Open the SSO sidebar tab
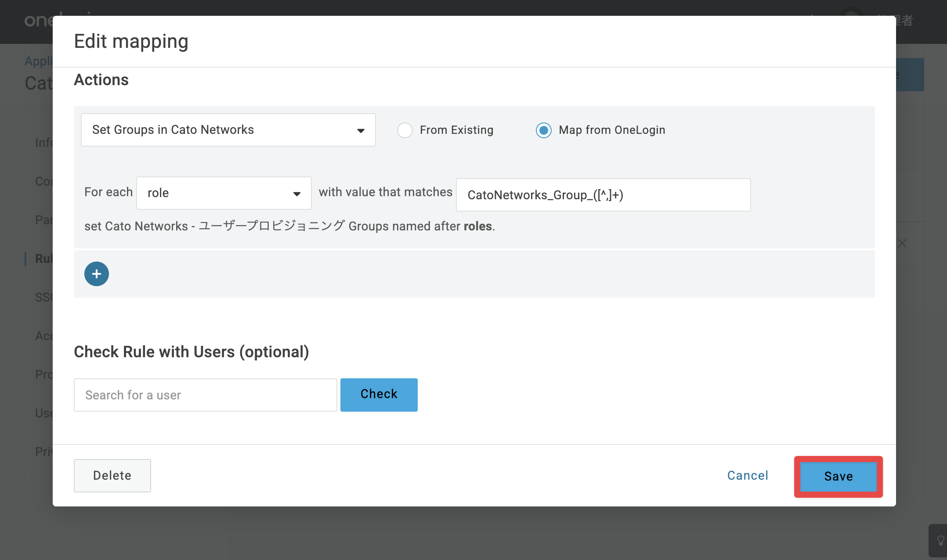The height and width of the screenshot is (560, 947). [x=43, y=297]
